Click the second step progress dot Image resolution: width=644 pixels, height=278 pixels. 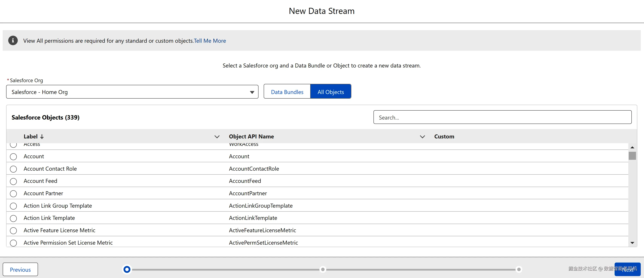(x=323, y=269)
